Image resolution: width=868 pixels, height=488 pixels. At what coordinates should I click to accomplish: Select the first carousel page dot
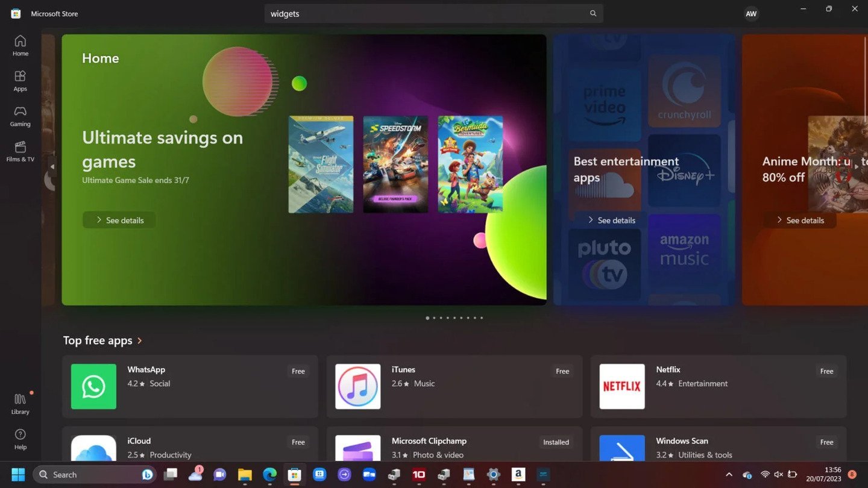(427, 318)
